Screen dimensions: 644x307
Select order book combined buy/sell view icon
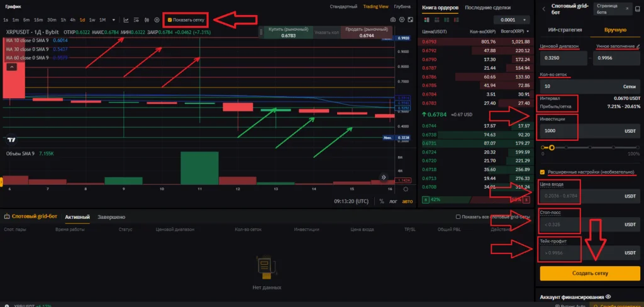426,20
